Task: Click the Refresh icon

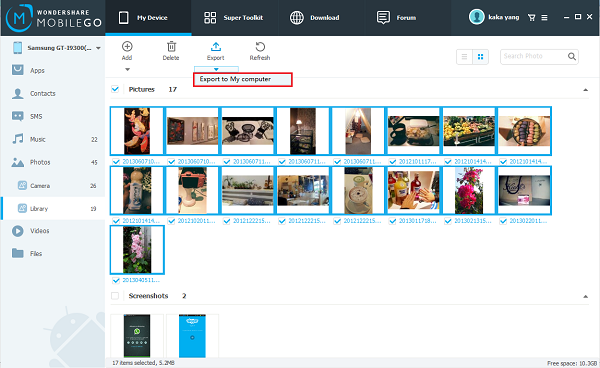Action: pos(260,47)
